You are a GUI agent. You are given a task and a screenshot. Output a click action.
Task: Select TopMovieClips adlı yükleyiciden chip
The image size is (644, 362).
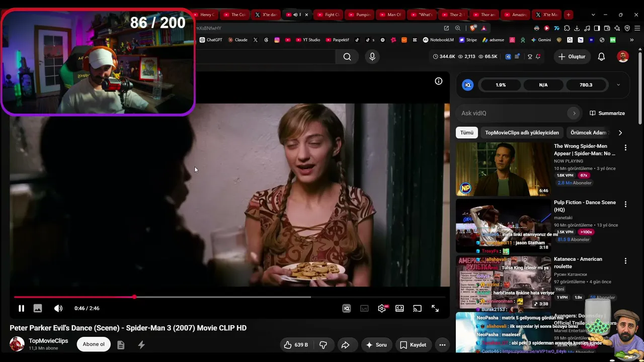click(x=522, y=133)
